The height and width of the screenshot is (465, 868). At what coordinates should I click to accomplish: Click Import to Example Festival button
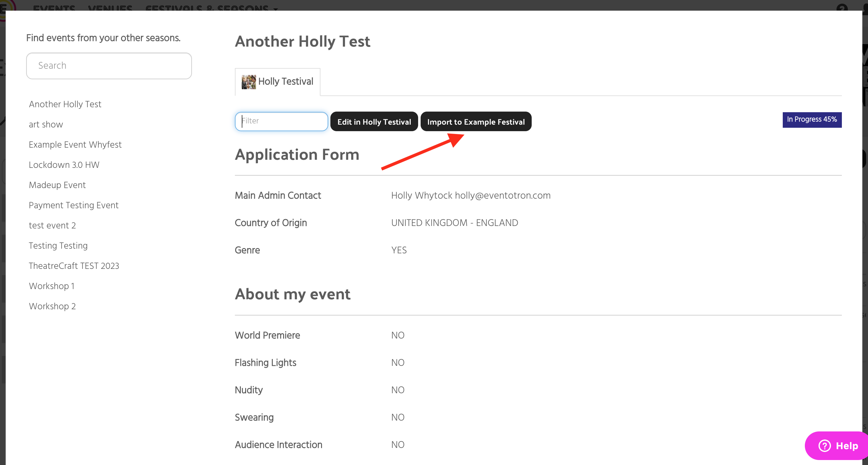click(x=476, y=122)
